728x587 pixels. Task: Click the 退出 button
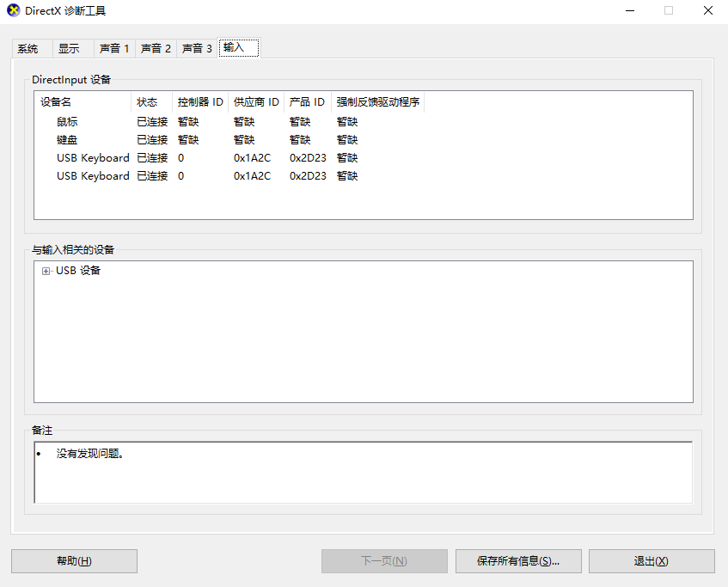tap(651, 561)
